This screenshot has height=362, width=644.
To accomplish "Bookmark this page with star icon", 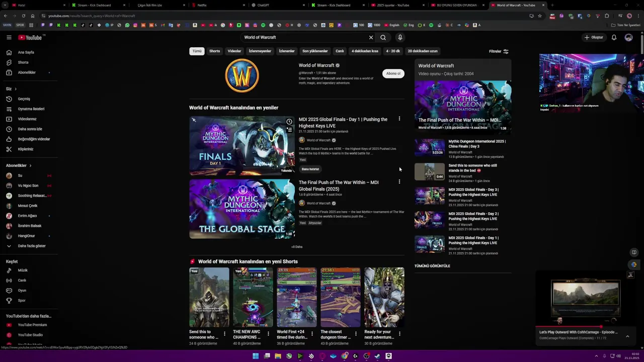I will [540, 16].
